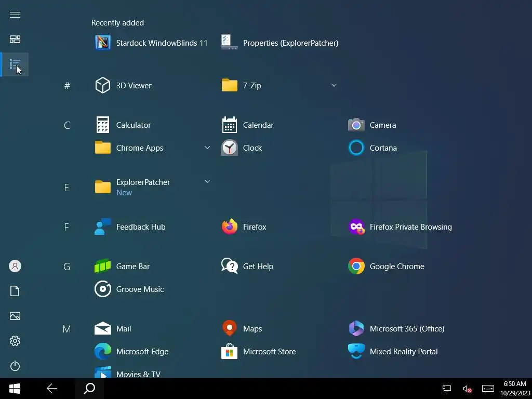Open Documents from the sidebar
The width and height of the screenshot is (532, 399).
[x=15, y=291]
